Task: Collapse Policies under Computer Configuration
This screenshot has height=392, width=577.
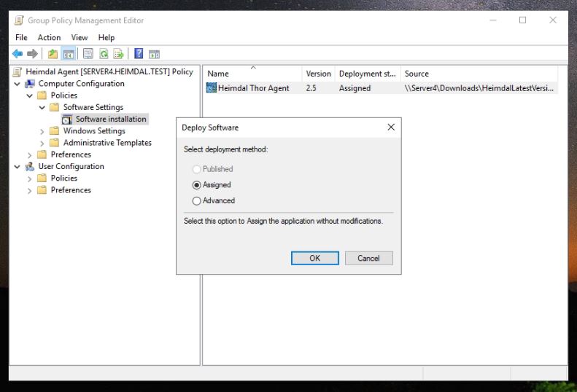Action: tap(30, 95)
